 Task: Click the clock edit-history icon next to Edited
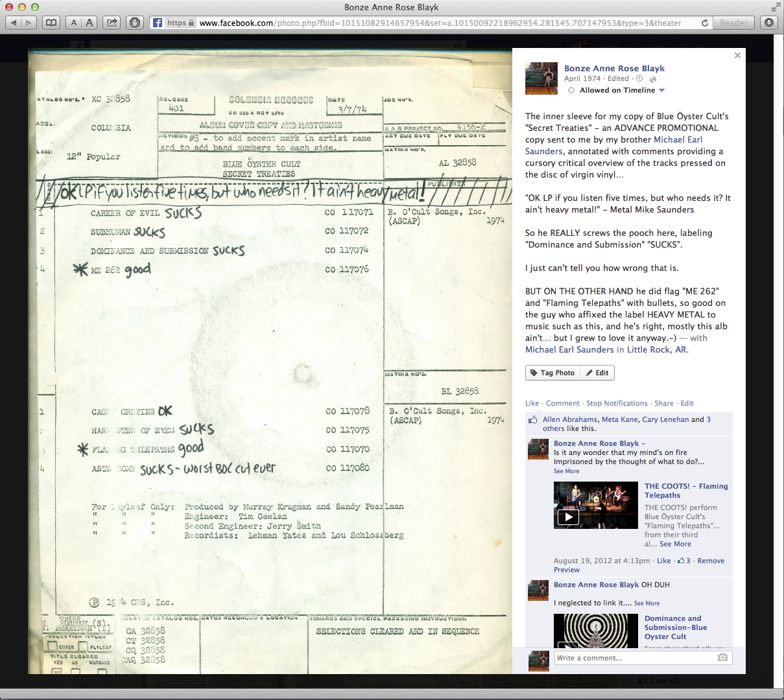[x=639, y=78]
